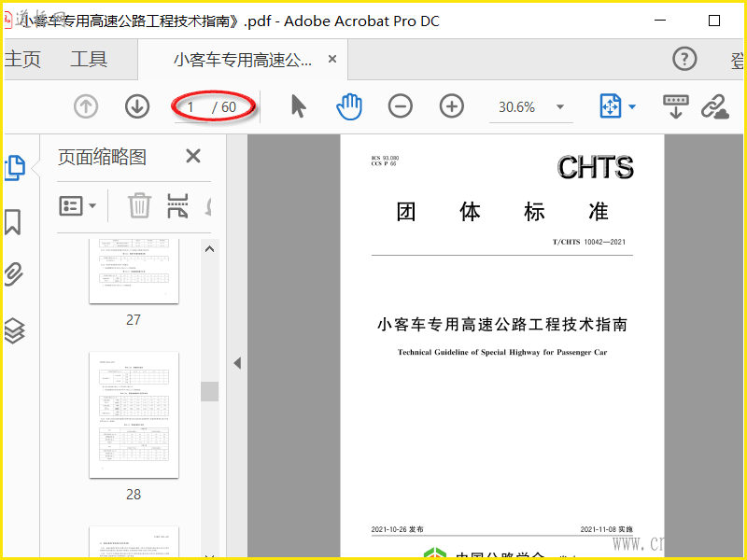Click the English title Technical Guideline text
This screenshot has height=560, width=747.
pos(502,353)
